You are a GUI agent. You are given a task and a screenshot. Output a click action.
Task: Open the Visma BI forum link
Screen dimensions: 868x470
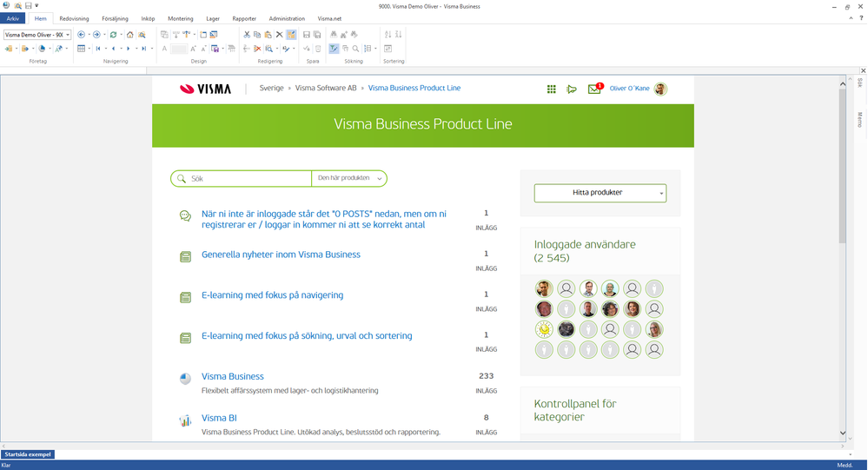click(219, 418)
